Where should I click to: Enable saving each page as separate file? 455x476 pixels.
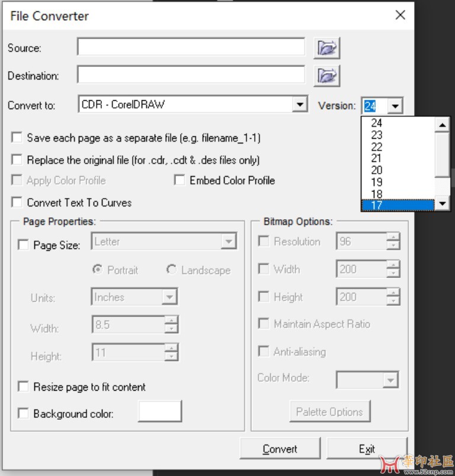tap(17, 137)
